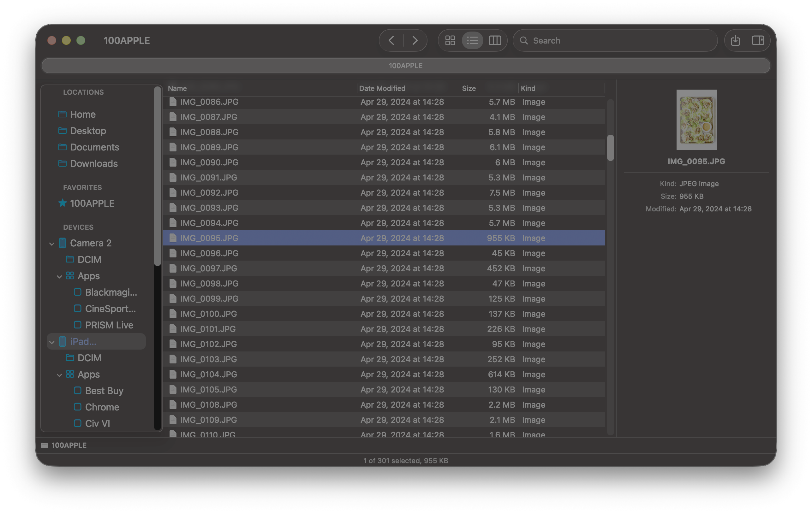Enable the Civ VI checkbox
The image size is (812, 513).
(78, 423)
